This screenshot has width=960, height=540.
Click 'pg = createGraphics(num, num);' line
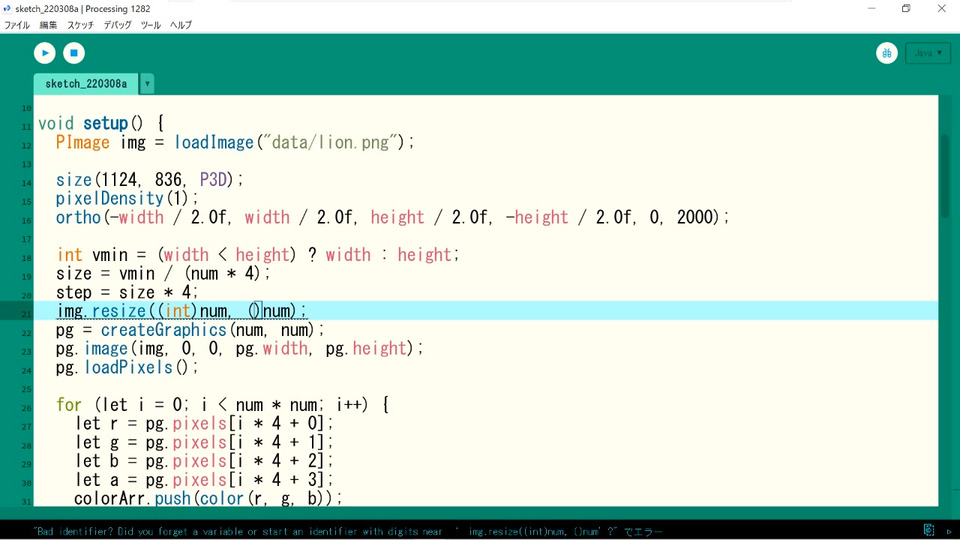point(190,330)
